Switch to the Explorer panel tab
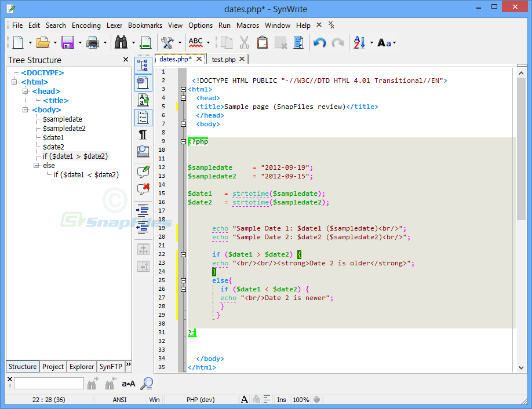Viewport: 532px width, 409px height. pos(82,366)
